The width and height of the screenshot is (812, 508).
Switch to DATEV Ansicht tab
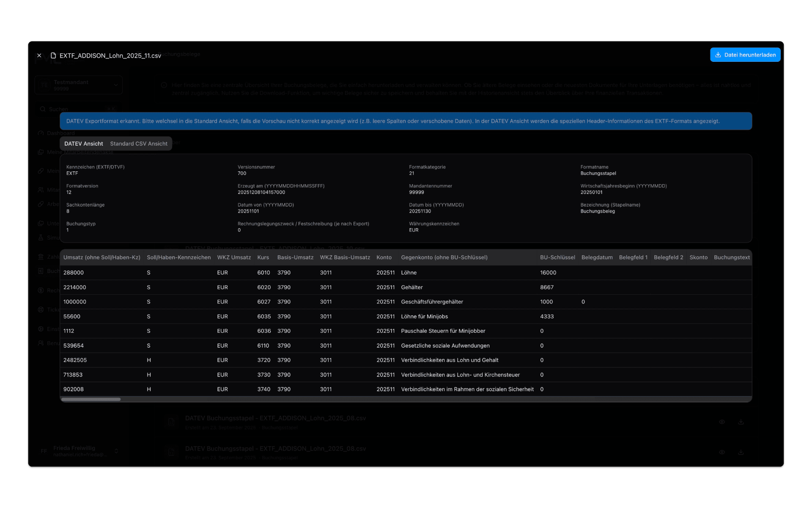(x=83, y=144)
